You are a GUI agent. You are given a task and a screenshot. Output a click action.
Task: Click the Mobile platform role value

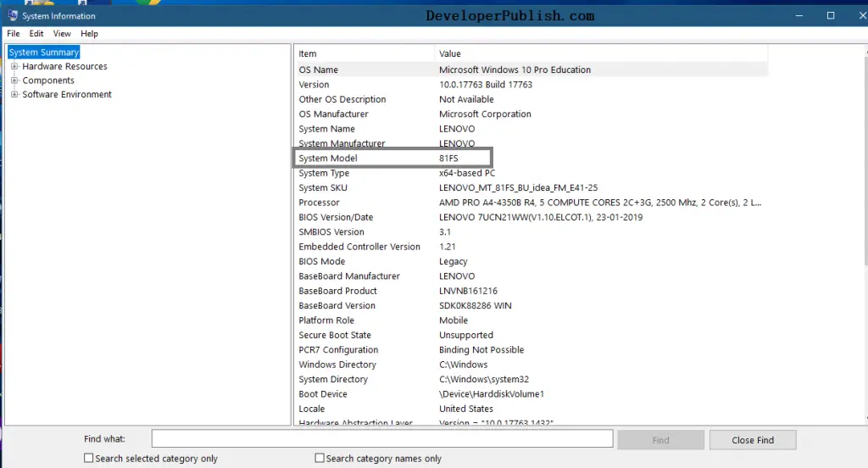click(x=453, y=320)
